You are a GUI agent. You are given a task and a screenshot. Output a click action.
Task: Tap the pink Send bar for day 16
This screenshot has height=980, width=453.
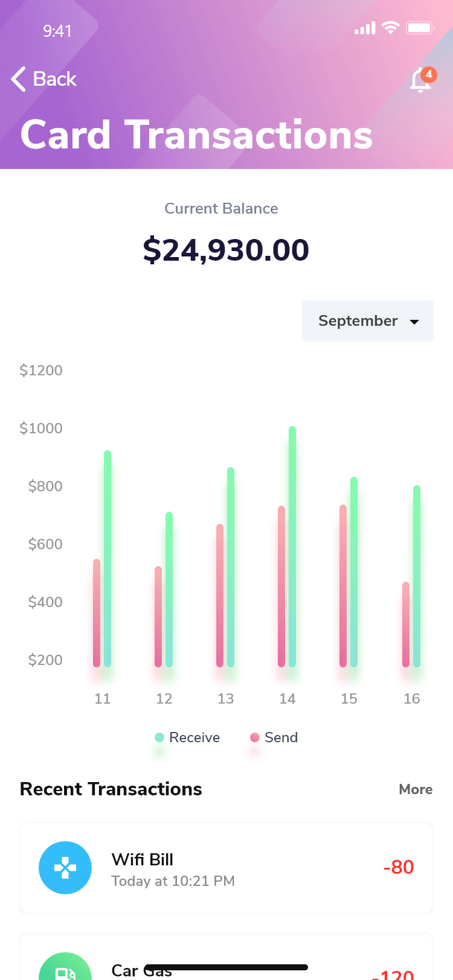click(x=406, y=625)
